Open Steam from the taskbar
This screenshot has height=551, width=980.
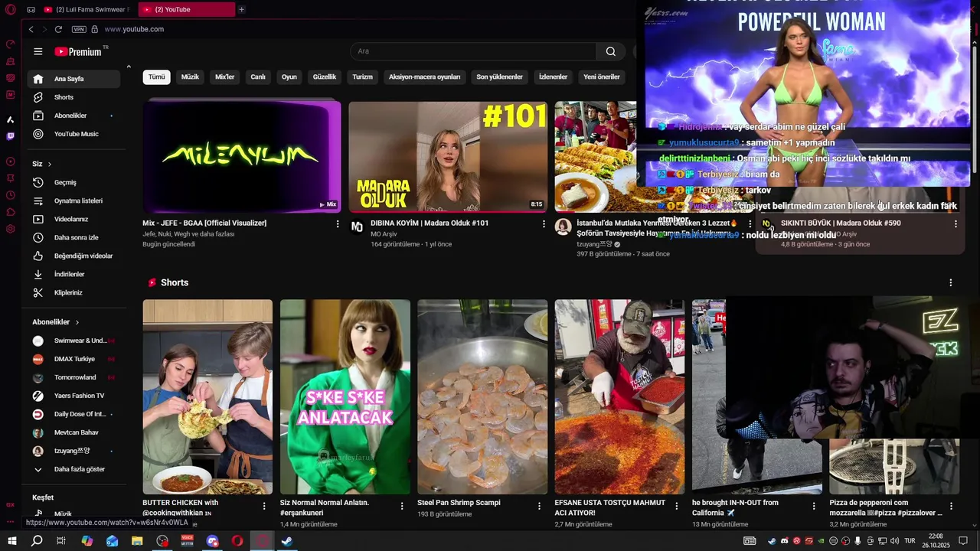pyautogui.click(x=286, y=541)
